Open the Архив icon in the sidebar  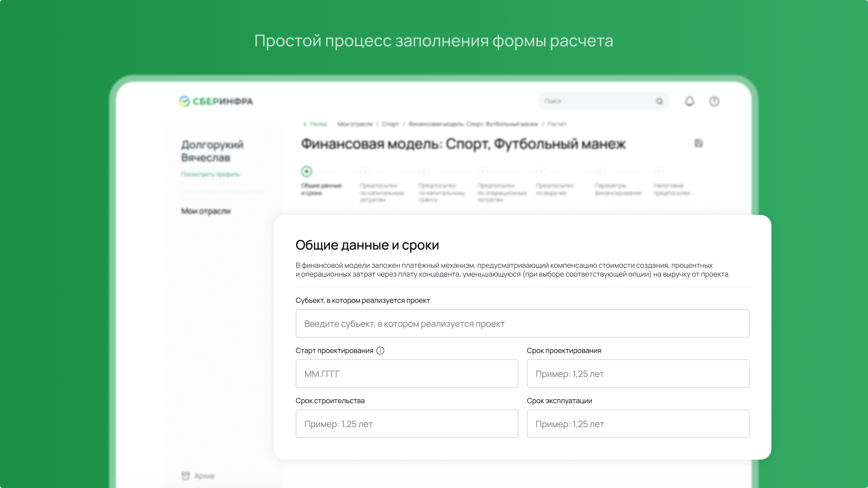point(185,476)
